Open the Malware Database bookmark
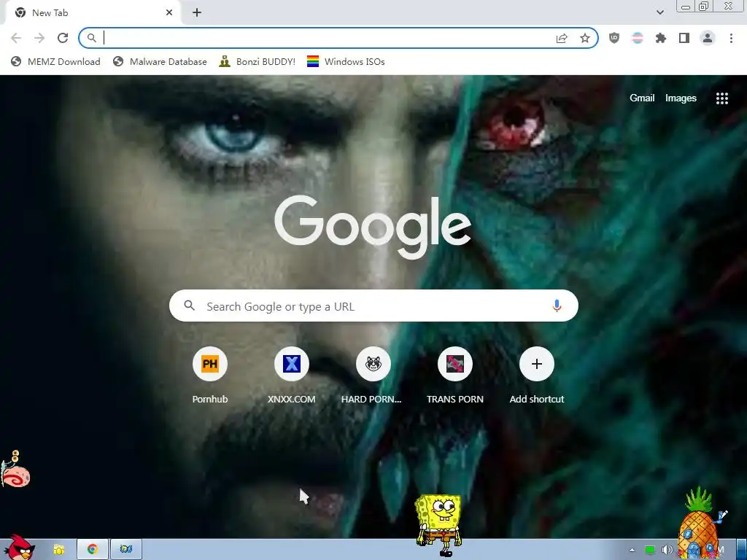The width and height of the screenshot is (747, 560). (160, 61)
